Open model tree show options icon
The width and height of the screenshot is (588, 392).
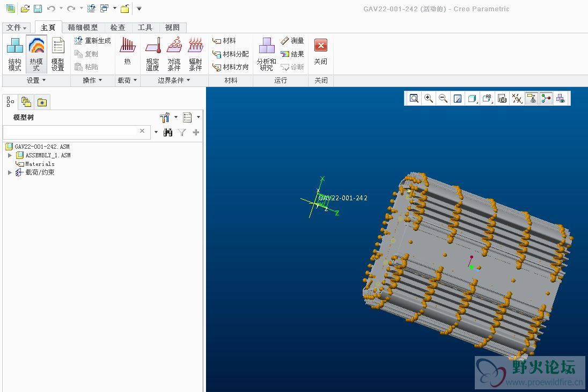[x=187, y=118]
